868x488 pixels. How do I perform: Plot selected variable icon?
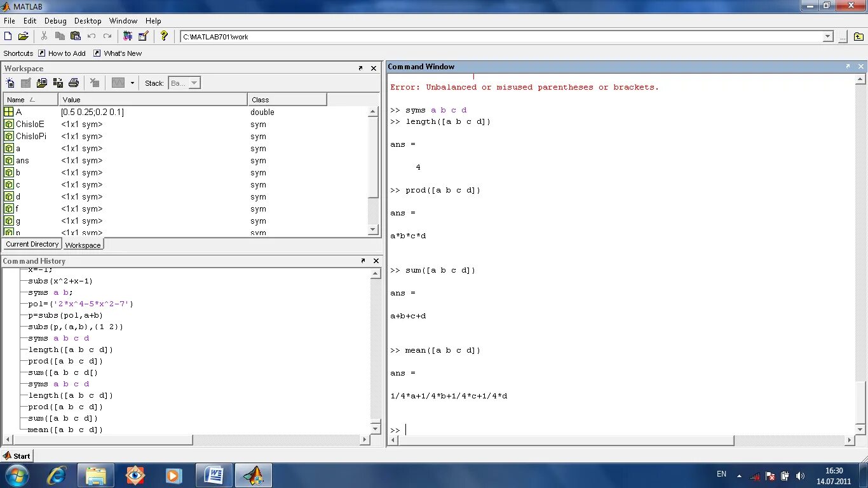pyautogui.click(x=118, y=83)
